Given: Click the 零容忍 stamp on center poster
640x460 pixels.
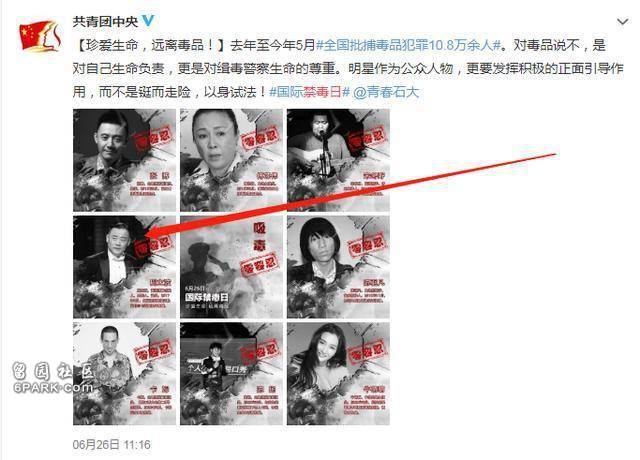Looking at the screenshot, I should (259, 264).
